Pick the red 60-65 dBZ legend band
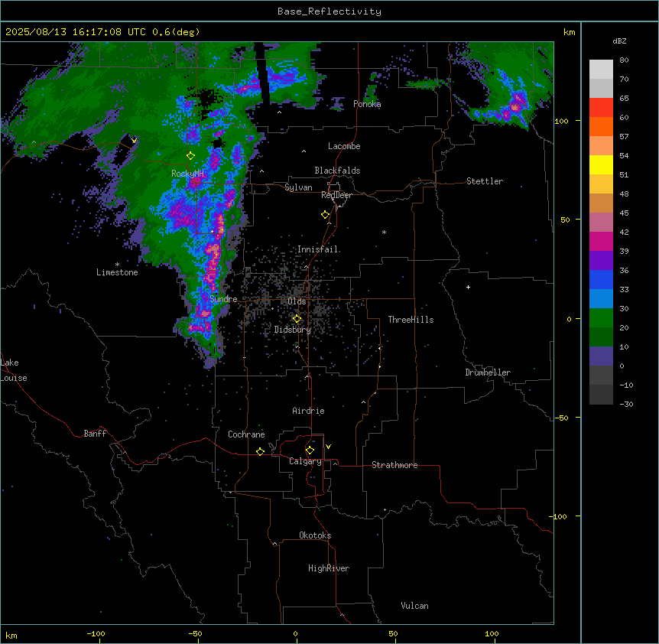This screenshot has width=659, height=644. click(601, 107)
